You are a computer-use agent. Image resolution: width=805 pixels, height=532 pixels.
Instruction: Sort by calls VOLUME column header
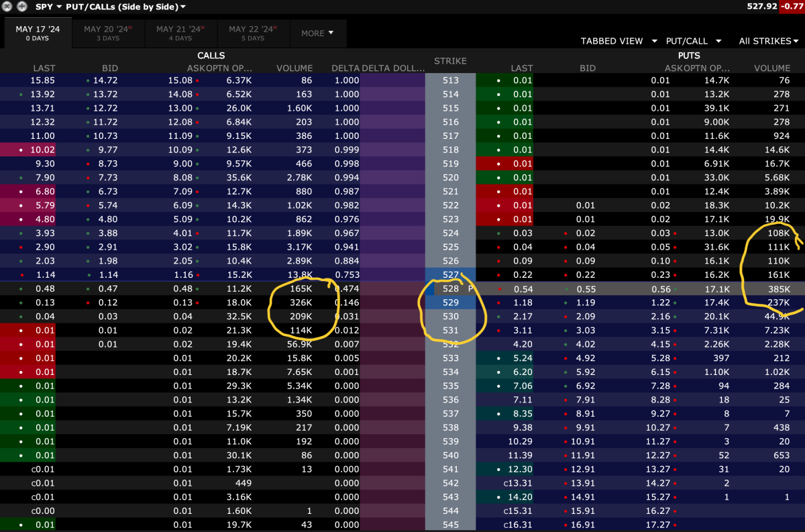point(294,68)
